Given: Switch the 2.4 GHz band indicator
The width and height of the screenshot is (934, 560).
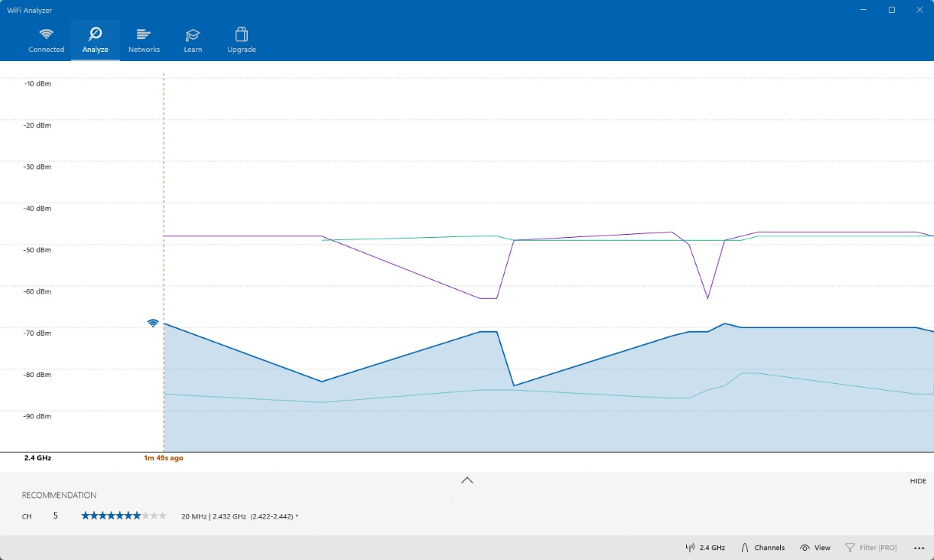Looking at the screenshot, I should point(707,547).
